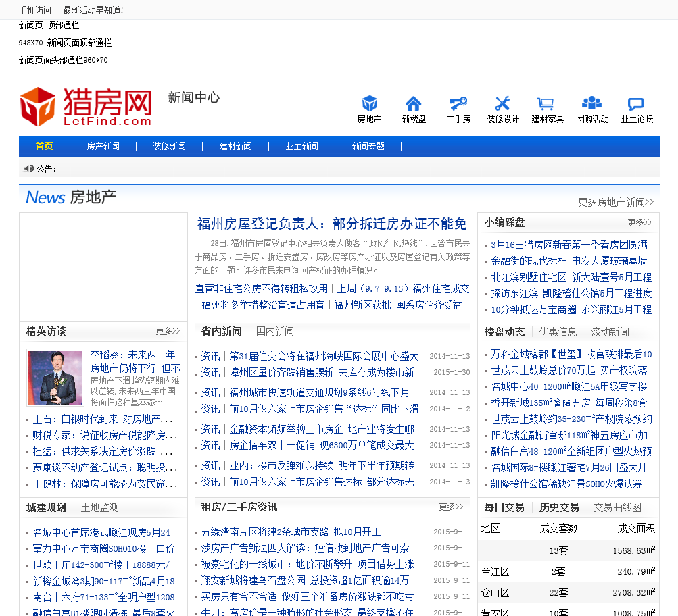
Task: Open the 建材家具 shopping cart icon
Action: click(546, 104)
